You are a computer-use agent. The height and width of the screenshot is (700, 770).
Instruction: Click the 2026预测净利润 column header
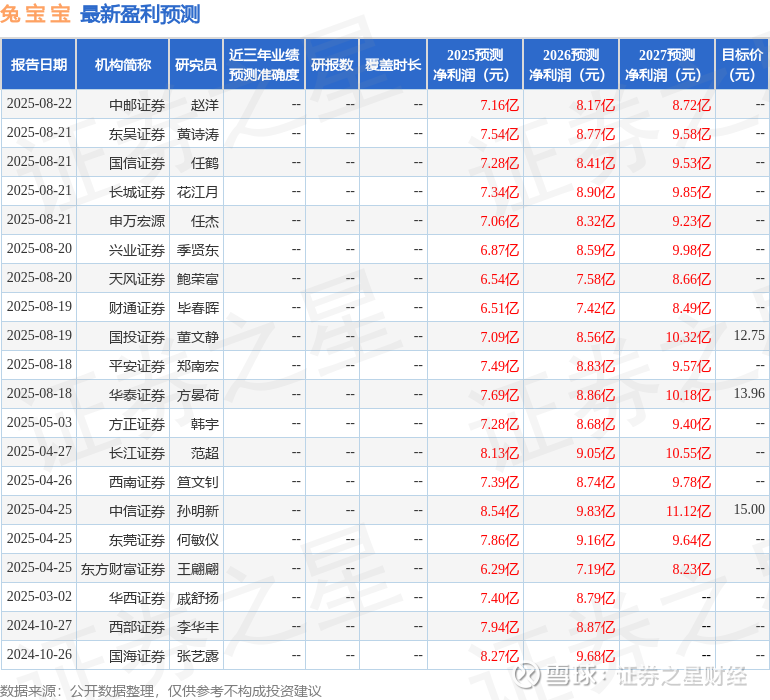click(x=571, y=64)
